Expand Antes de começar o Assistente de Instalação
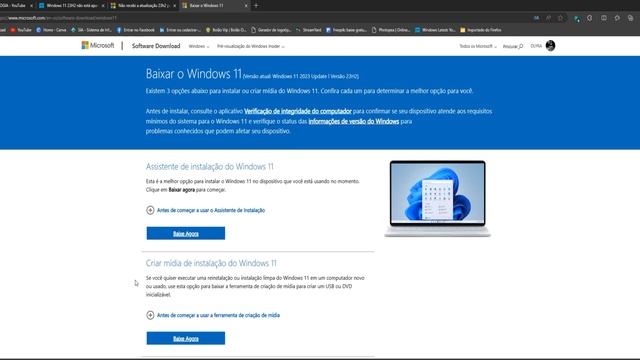The height and width of the screenshot is (360, 640). [x=206, y=210]
